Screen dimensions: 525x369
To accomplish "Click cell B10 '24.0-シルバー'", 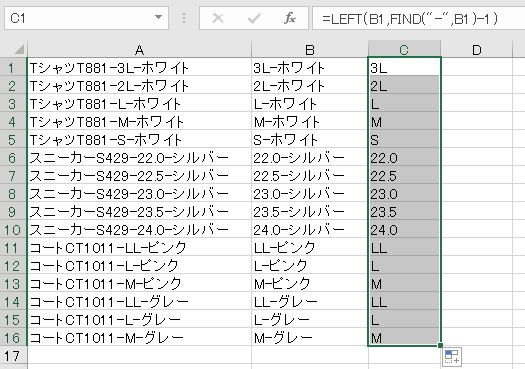I will pyautogui.click(x=310, y=230).
